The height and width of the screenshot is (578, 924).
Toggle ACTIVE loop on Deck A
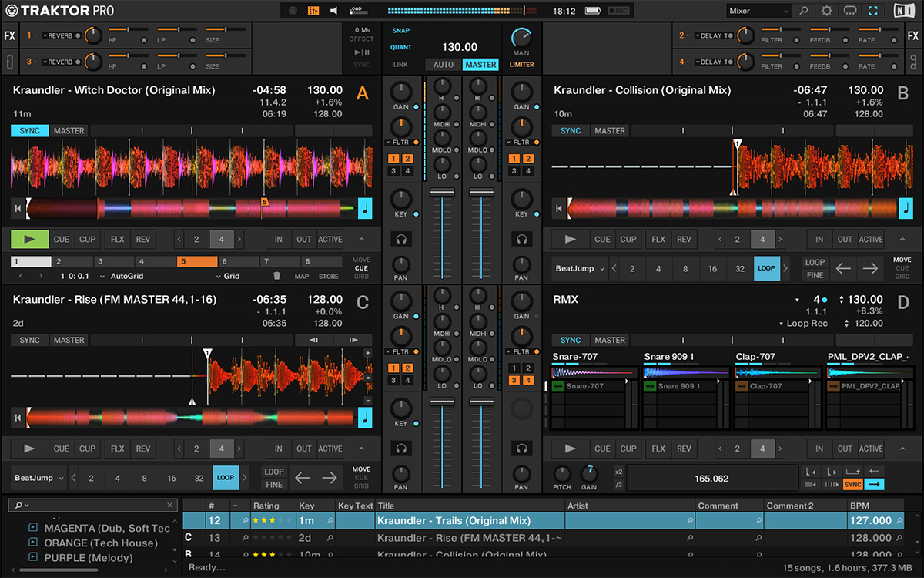pos(330,239)
